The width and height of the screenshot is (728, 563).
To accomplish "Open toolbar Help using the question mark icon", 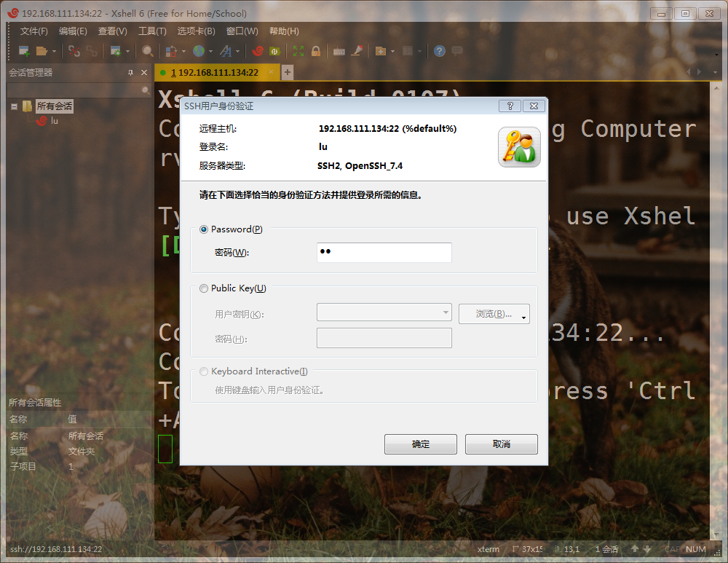I will pyautogui.click(x=440, y=51).
